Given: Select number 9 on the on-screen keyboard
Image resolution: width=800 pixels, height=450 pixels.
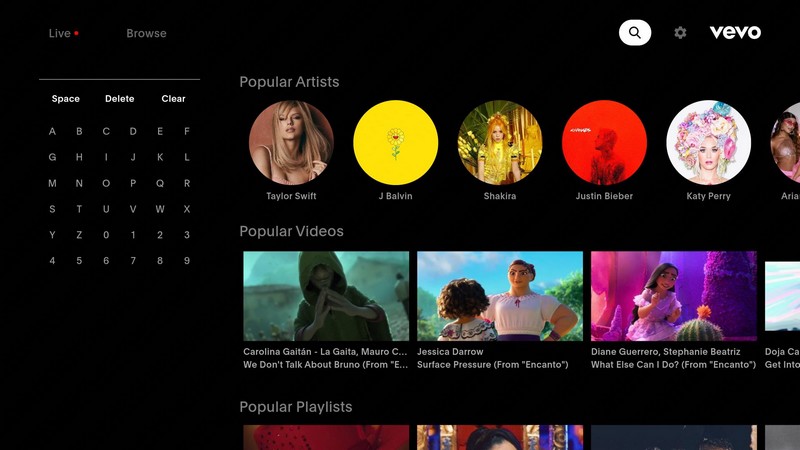Looking at the screenshot, I should pyautogui.click(x=187, y=261).
